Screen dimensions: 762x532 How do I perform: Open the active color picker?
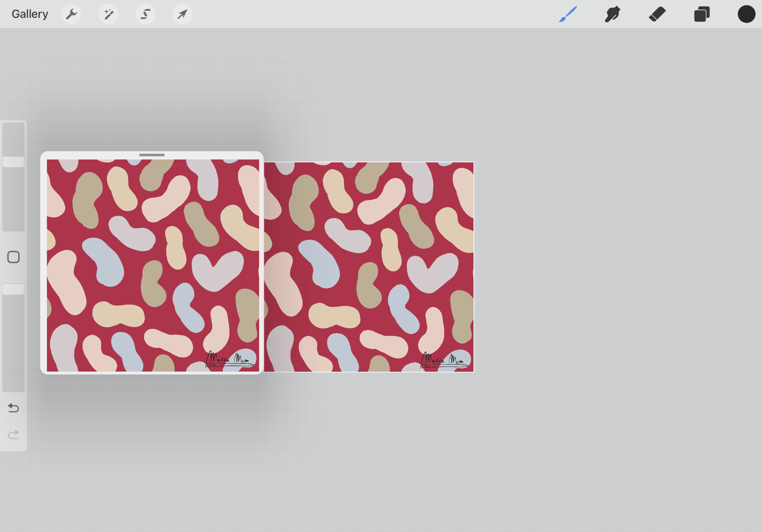click(x=746, y=14)
